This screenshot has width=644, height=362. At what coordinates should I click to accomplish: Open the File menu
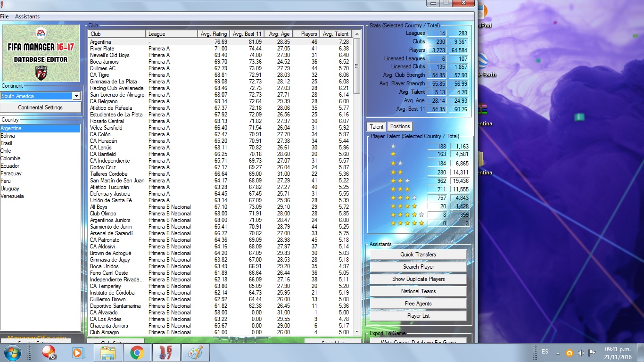[4, 16]
